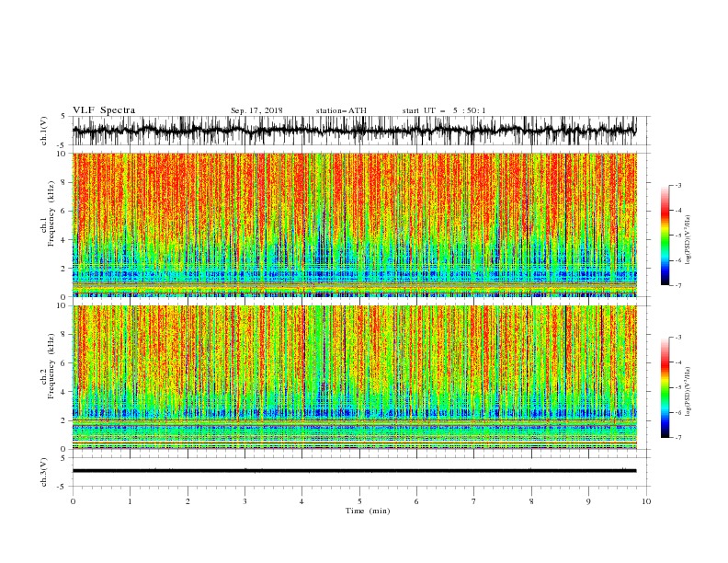Click the time axis tick label '0'
The width and height of the screenshot is (728, 563).
point(73,501)
